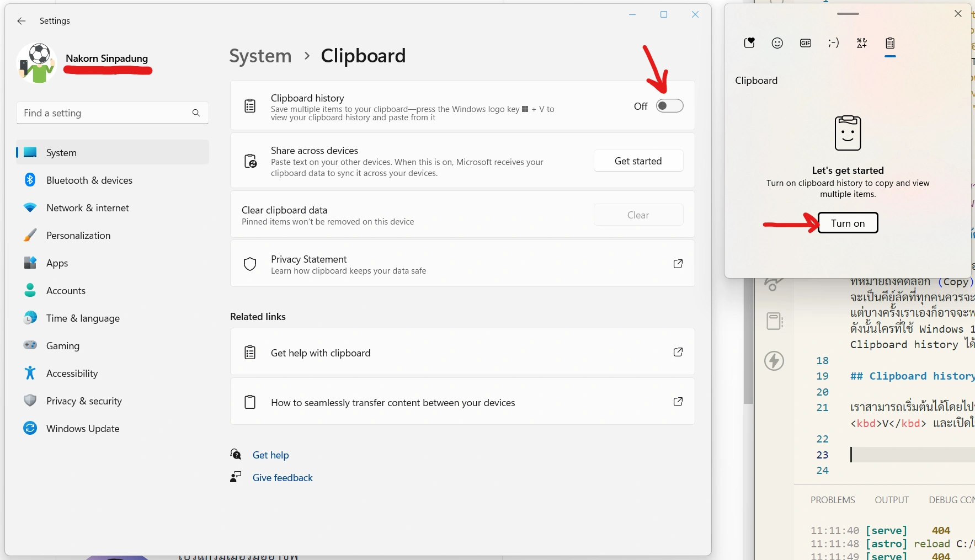Viewport: 975px width, 560px height.
Task: Switch to the Emoji smiley tab
Action: [x=777, y=43]
